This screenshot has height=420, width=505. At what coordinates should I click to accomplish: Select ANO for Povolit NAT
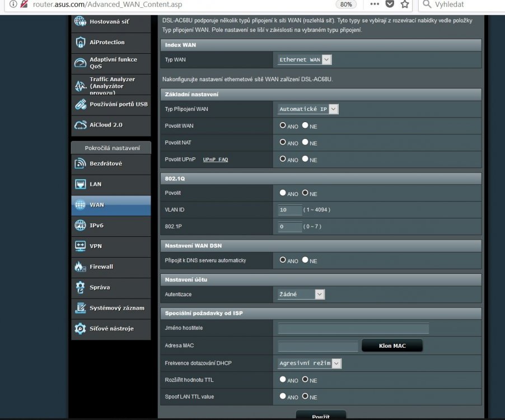[x=283, y=142]
